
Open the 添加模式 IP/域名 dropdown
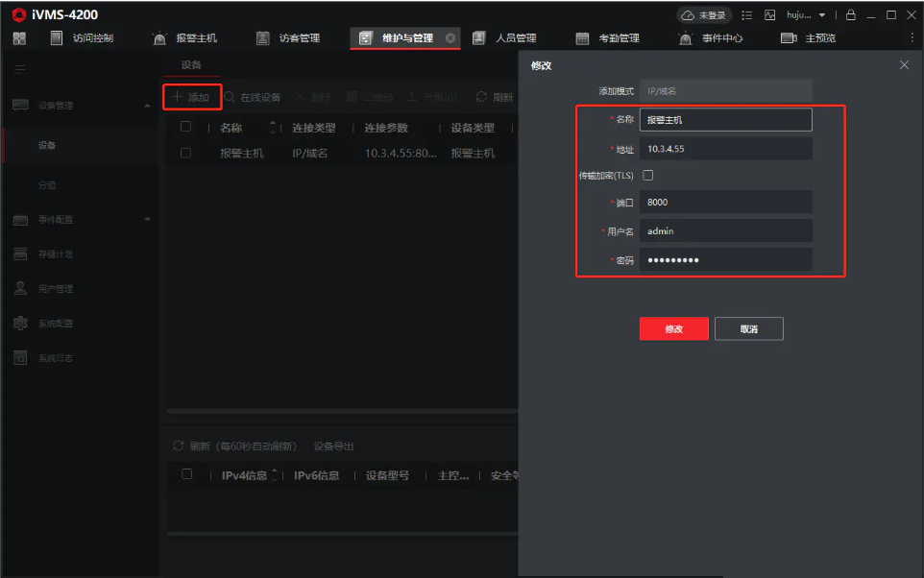tap(725, 90)
